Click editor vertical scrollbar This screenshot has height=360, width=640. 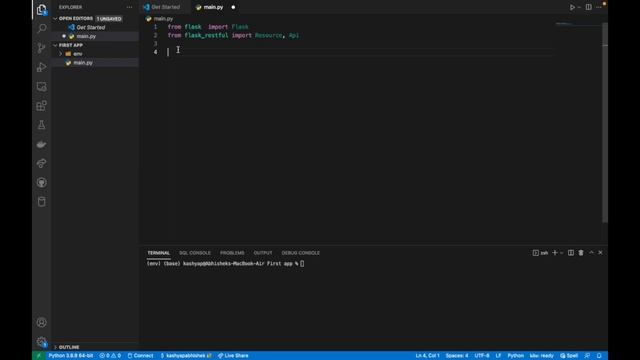[x=605, y=122]
